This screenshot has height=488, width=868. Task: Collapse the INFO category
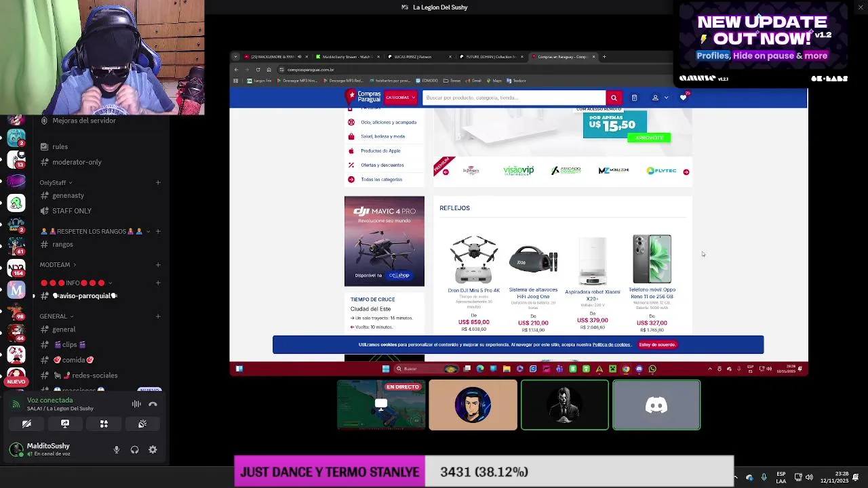click(76, 283)
